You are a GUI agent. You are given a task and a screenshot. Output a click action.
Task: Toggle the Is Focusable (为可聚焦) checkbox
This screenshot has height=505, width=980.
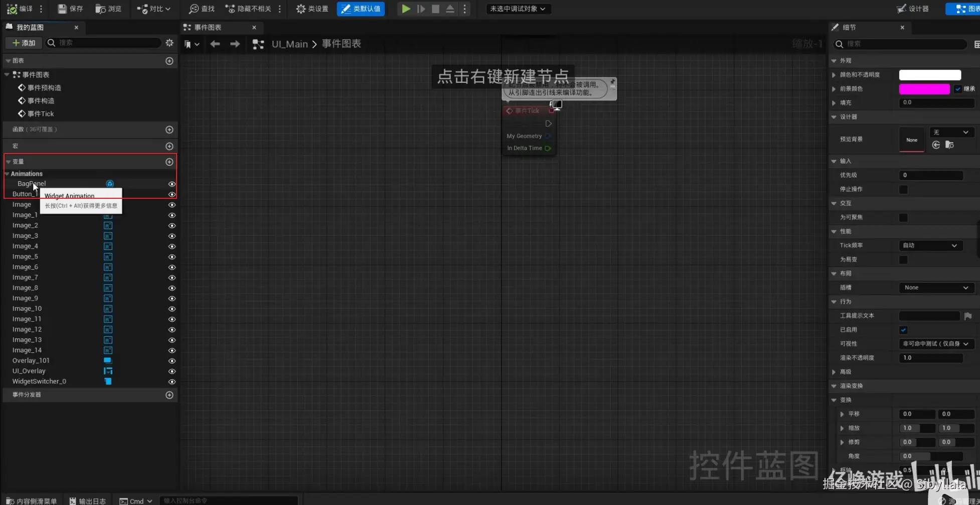coord(903,217)
